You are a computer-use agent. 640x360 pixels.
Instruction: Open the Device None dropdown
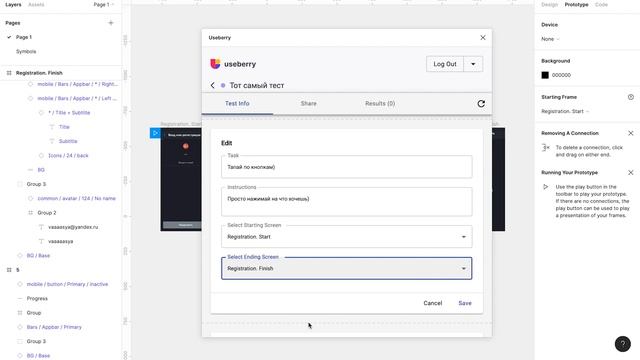(550, 39)
